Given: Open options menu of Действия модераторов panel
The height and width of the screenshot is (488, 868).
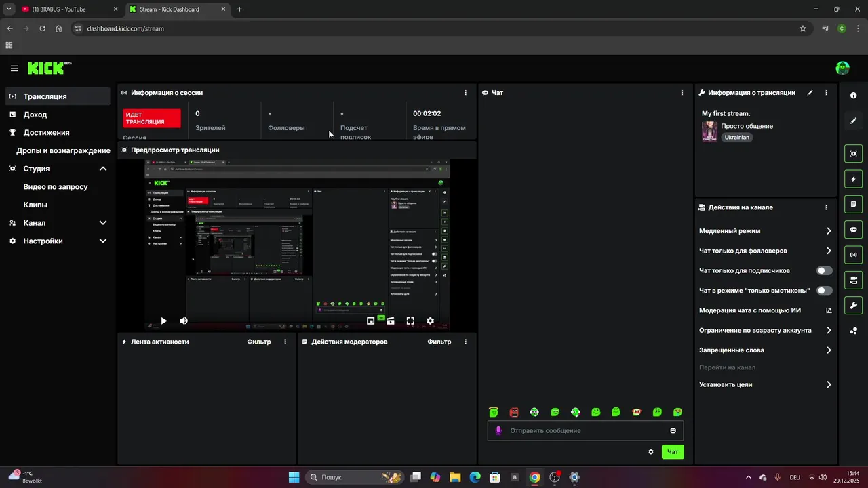Looking at the screenshot, I should pos(465,342).
